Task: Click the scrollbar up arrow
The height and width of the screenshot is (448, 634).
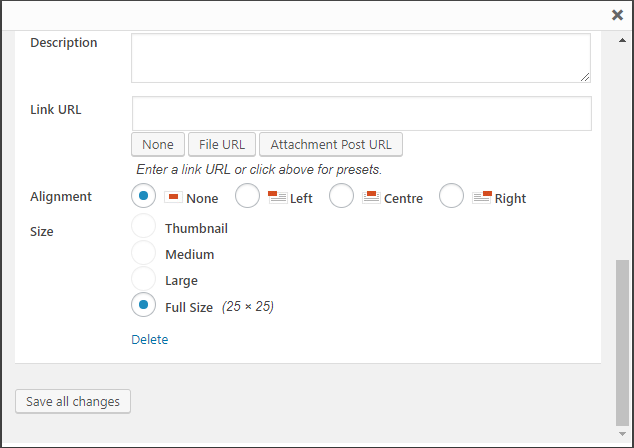Action: click(622, 40)
